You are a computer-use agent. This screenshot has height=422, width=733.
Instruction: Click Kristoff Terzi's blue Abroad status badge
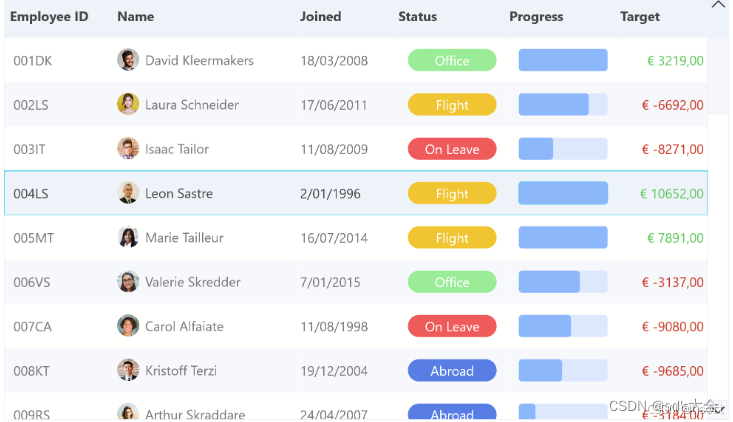(x=452, y=371)
